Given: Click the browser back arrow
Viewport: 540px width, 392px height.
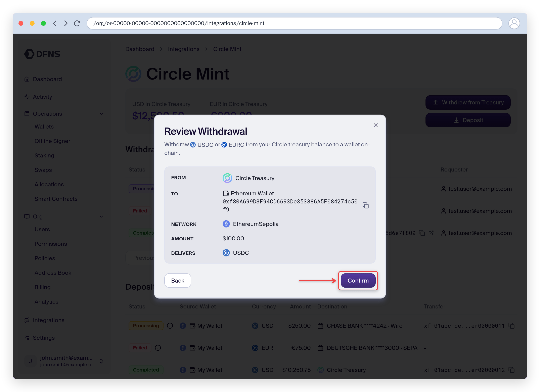Looking at the screenshot, I should (55, 23).
